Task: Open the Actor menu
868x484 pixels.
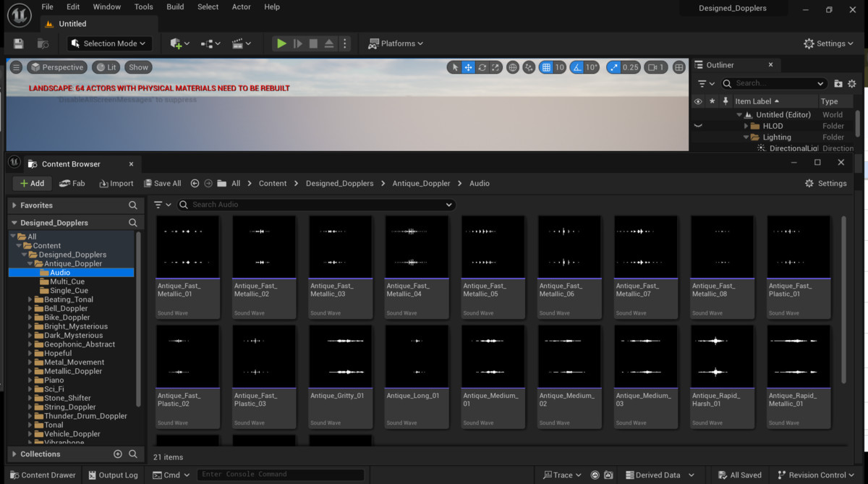Action: [x=242, y=7]
